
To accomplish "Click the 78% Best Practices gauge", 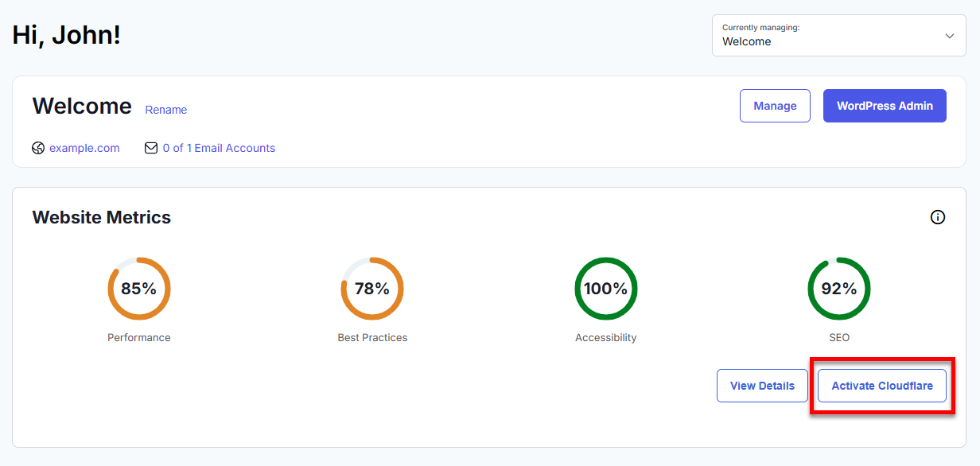I will coord(372,289).
